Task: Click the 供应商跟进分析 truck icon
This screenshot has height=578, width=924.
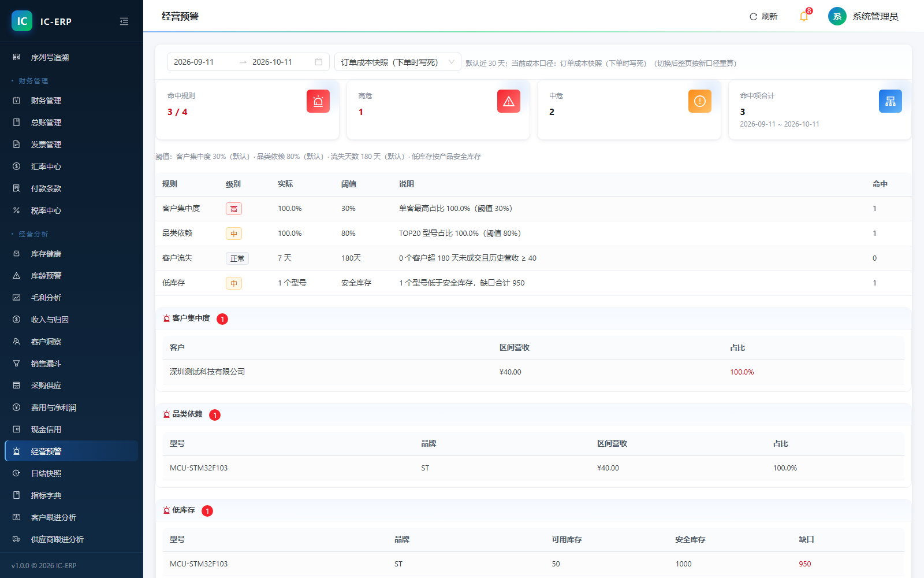Action: point(17,539)
